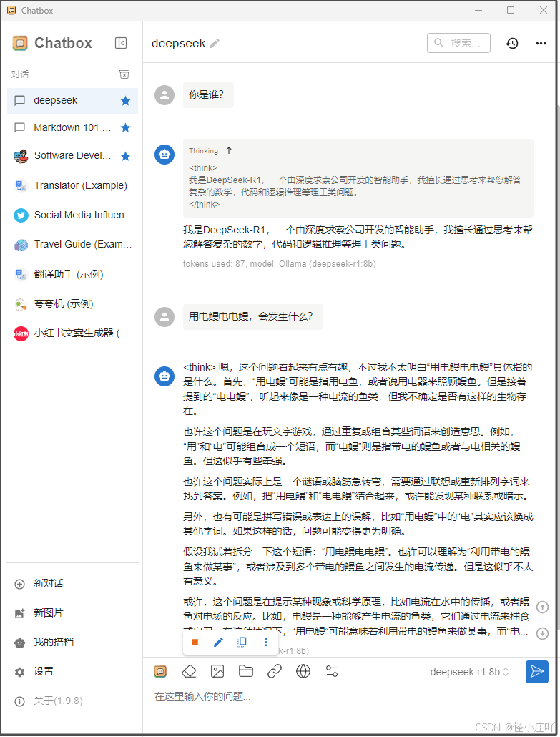Click the user avatar beside 用电鳗电电鳗
This screenshot has height=737, width=560.
pos(164,317)
